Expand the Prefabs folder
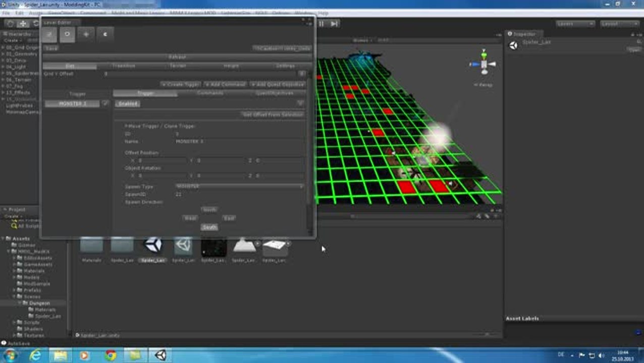This screenshot has width=644, height=363. (15, 290)
